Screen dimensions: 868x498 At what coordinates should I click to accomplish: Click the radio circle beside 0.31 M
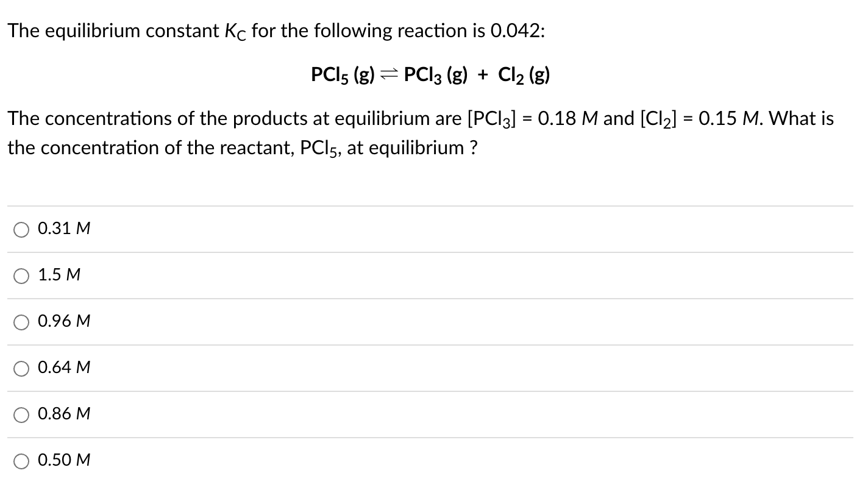coord(21,229)
